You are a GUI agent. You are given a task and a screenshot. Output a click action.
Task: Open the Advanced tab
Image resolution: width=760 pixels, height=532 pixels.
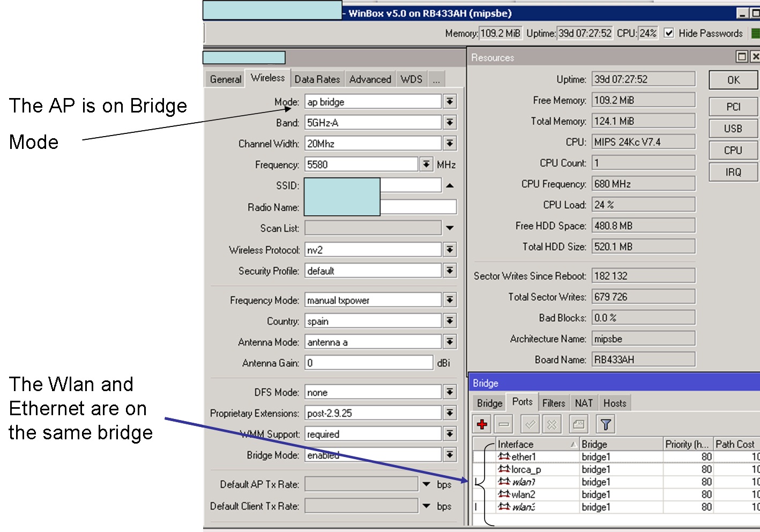[370, 79]
